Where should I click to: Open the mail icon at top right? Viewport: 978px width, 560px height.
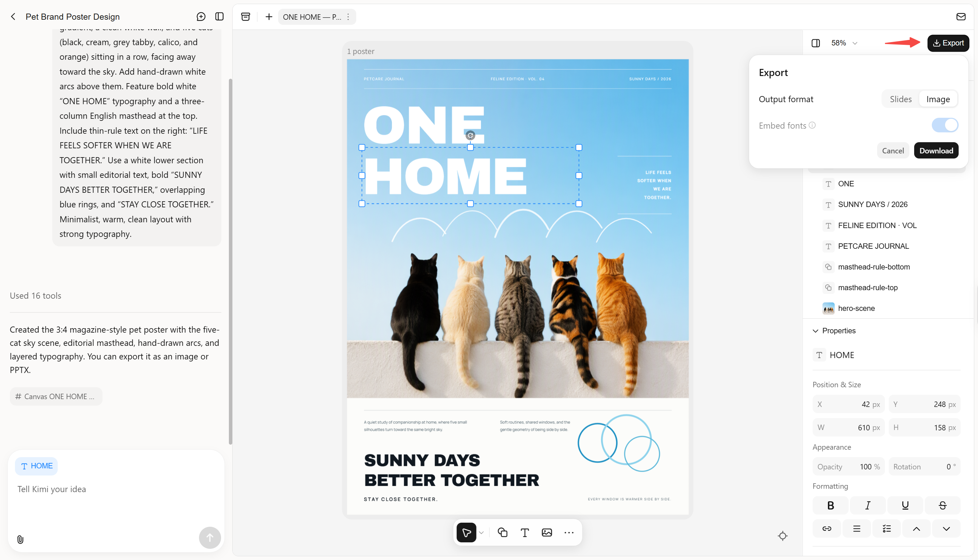pyautogui.click(x=961, y=17)
